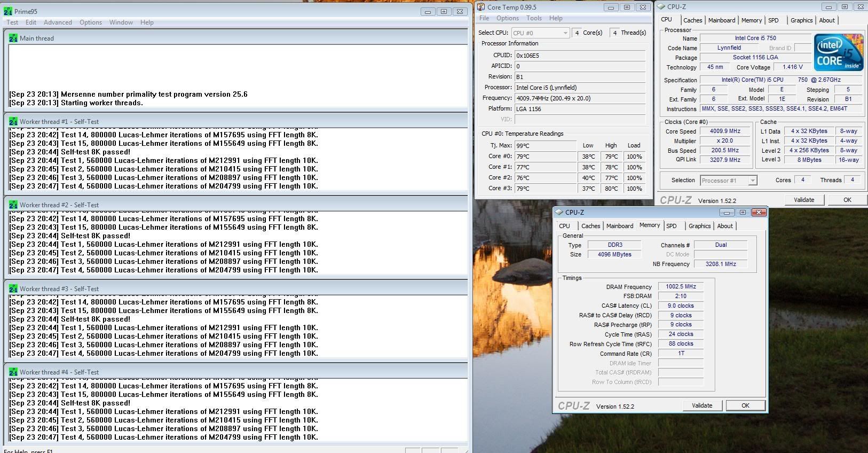This screenshot has width=868, height=453.
Task: Switch to SPD tab in top CPU-Z
Action: (773, 20)
